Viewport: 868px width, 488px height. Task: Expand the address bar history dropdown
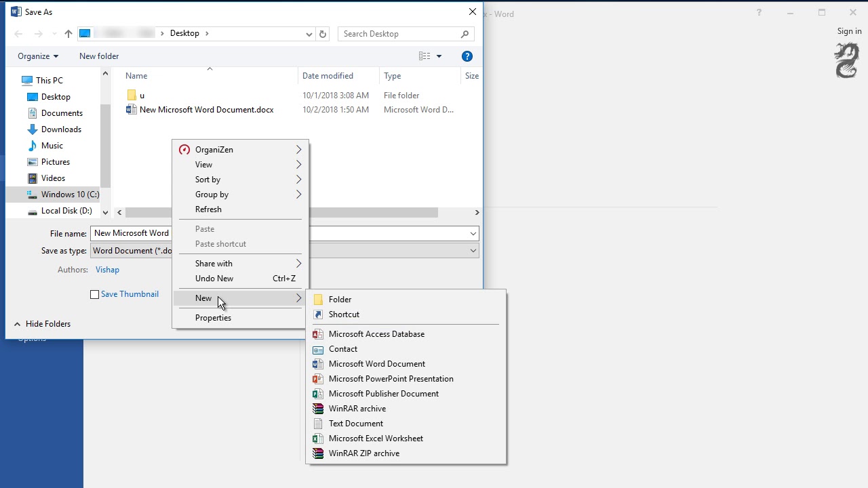pos(309,34)
